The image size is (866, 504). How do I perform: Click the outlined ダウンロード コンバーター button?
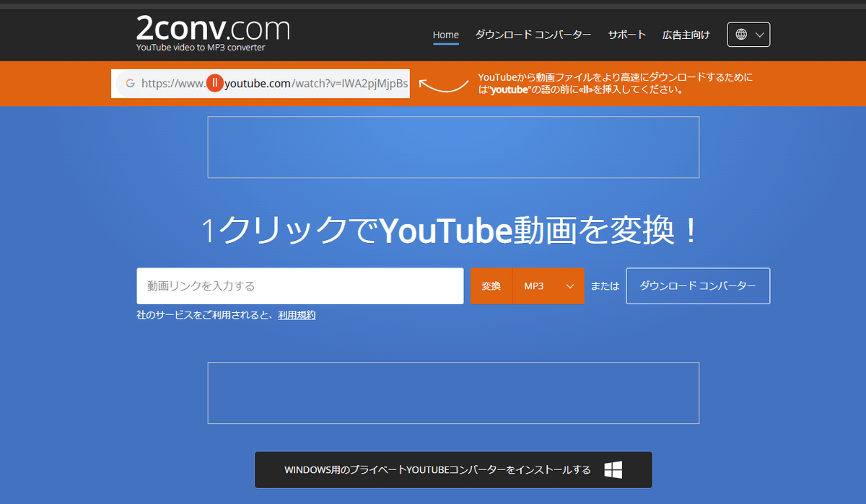[698, 286]
